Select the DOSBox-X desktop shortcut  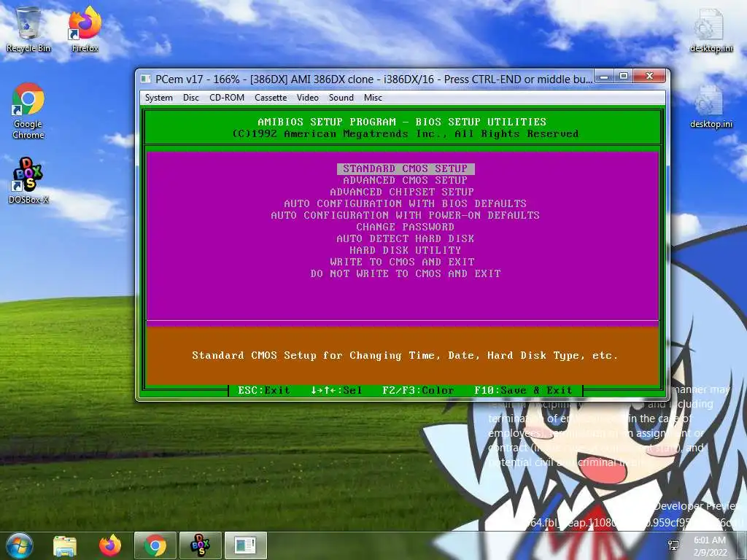tap(28, 181)
